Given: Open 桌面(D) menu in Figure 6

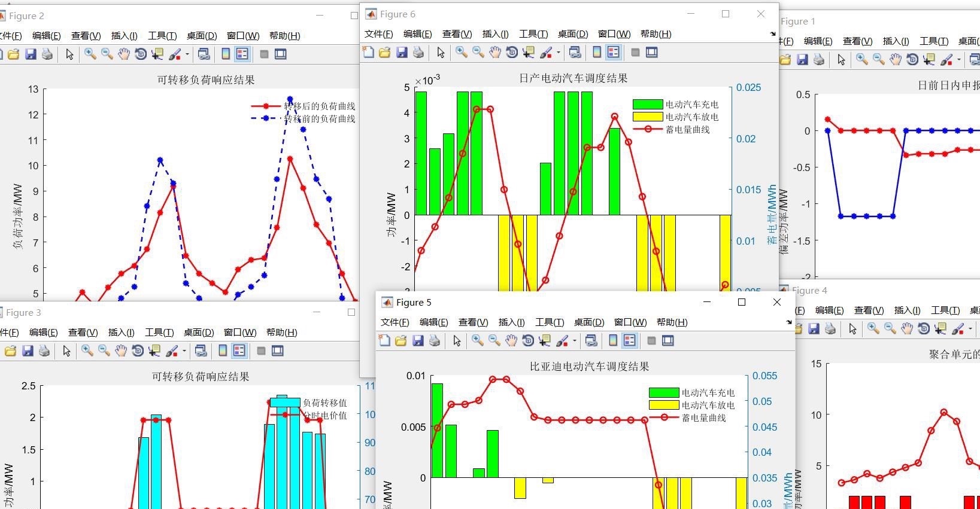Looking at the screenshot, I should coord(573,34).
